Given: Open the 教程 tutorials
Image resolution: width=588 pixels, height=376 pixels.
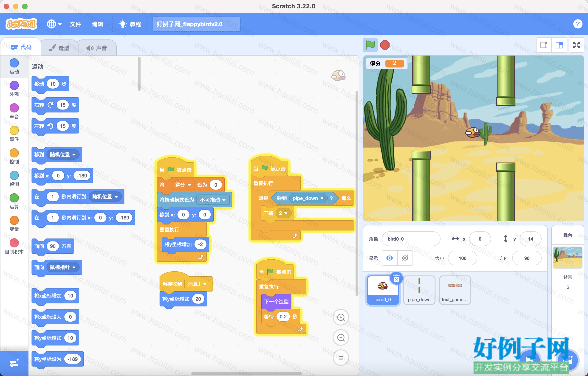Looking at the screenshot, I should click(130, 24).
